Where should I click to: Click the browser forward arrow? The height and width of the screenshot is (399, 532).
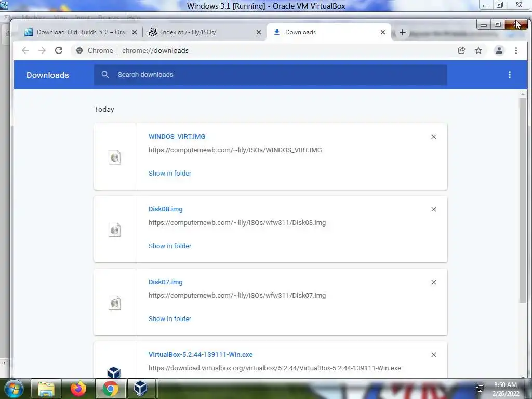click(42, 50)
